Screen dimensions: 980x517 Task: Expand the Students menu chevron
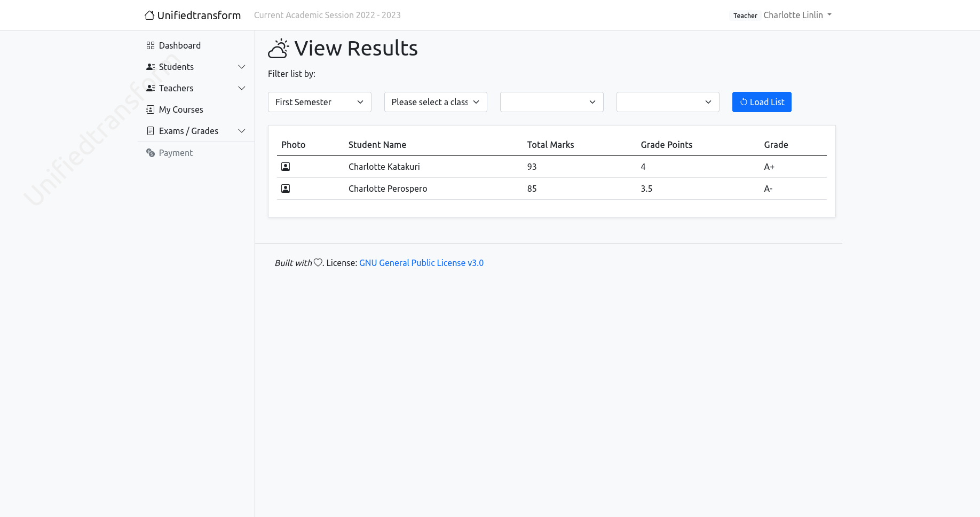click(x=241, y=67)
